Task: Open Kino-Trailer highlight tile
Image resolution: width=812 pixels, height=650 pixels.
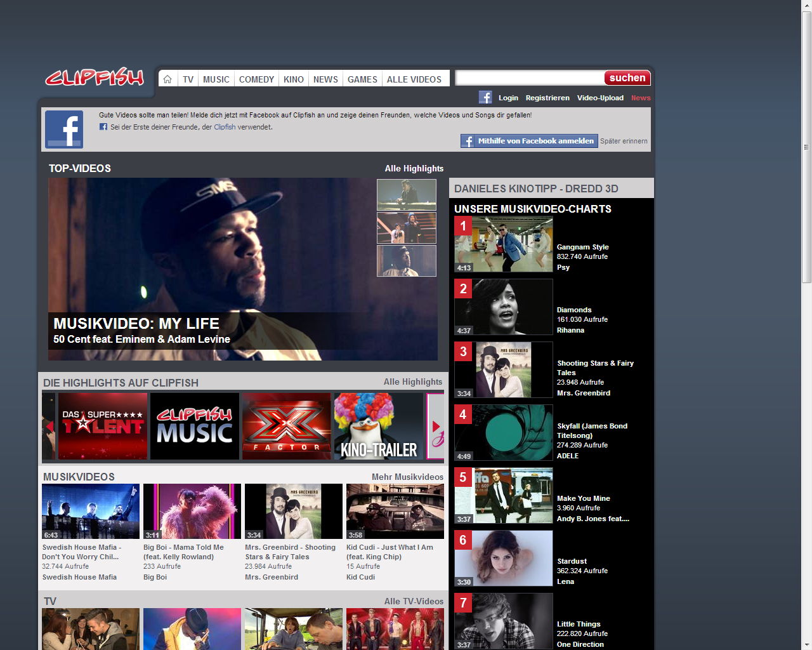Action: [379, 426]
